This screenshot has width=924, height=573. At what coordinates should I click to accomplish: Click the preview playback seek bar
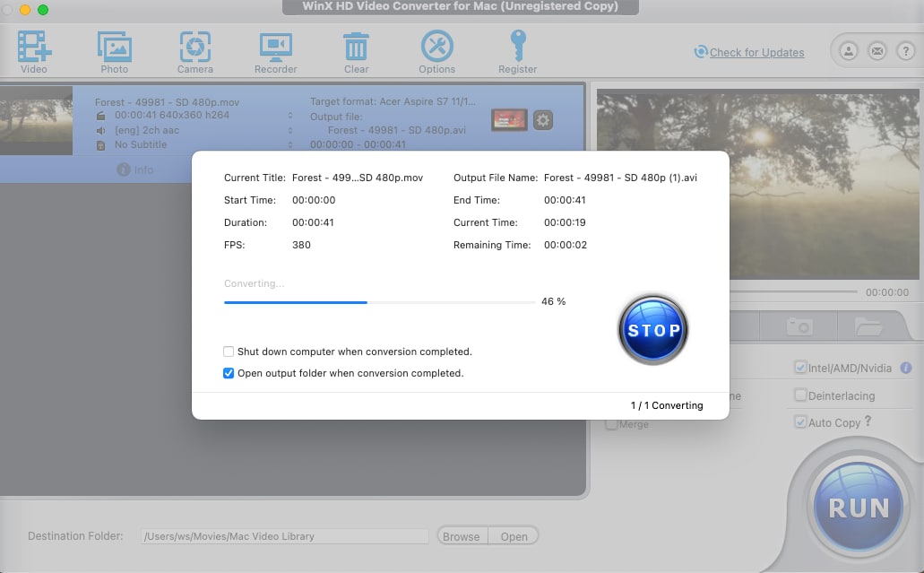pos(793,291)
